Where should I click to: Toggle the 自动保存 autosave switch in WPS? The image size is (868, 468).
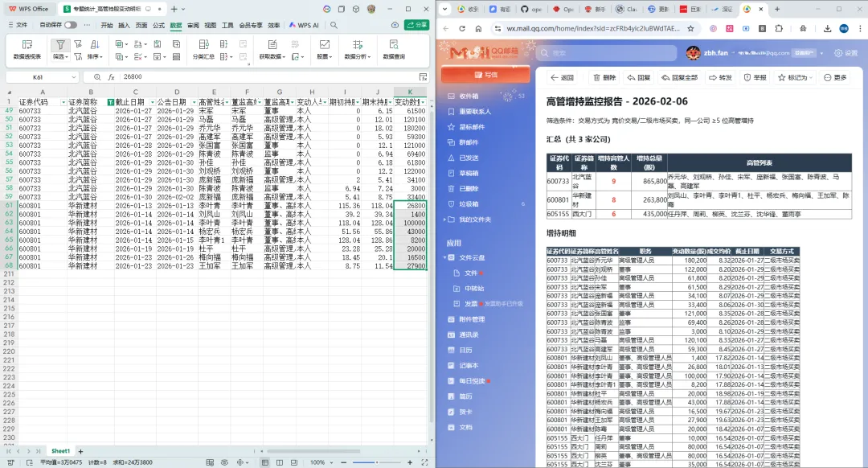[71, 25]
